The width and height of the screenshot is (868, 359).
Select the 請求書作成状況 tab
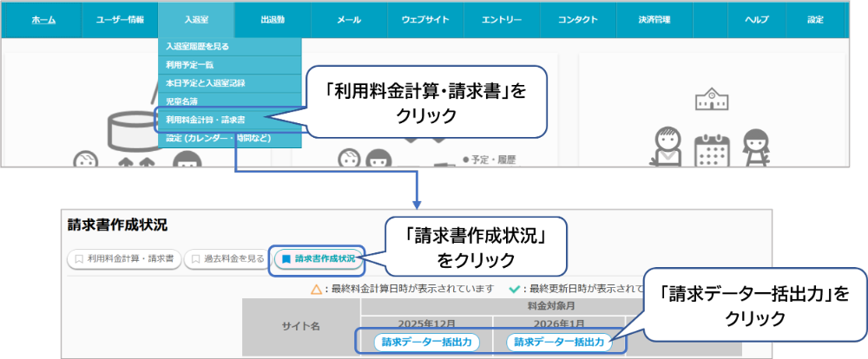318,258
